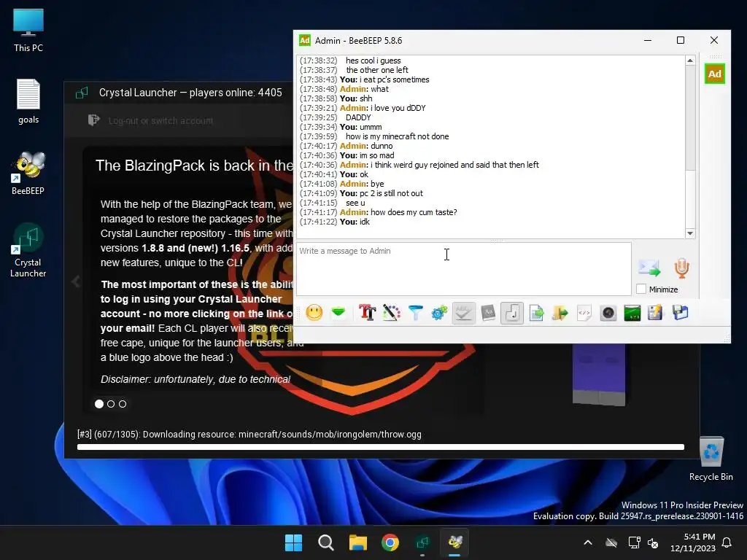Click the purple player skin model thumbnail
The width and height of the screenshot is (747, 560).
(599, 375)
